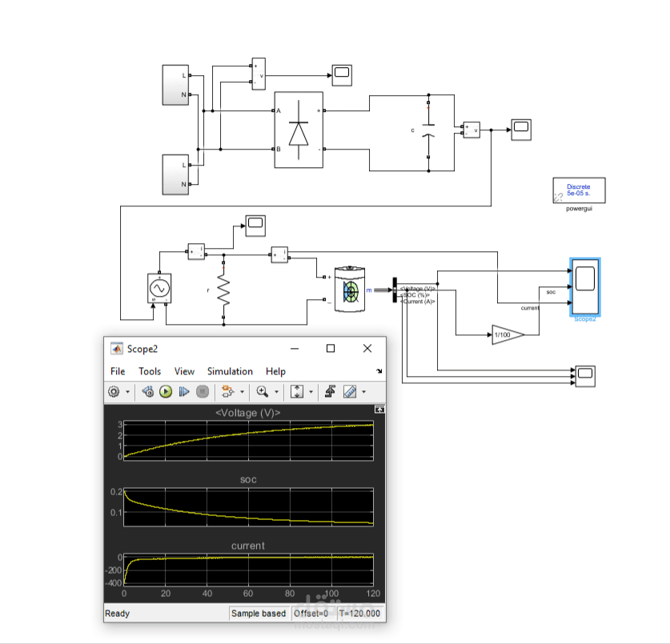Select the current measurement block before battery
Viewport: 670px width, 644px height.
point(280,254)
